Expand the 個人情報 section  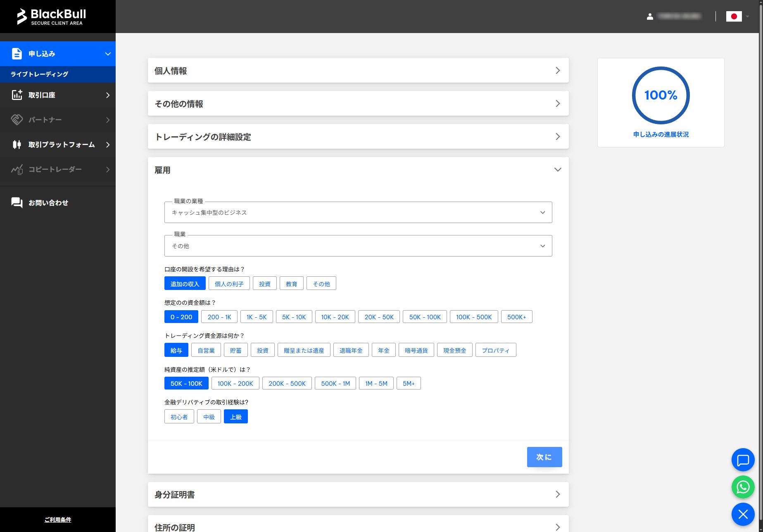(x=358, y=70)
